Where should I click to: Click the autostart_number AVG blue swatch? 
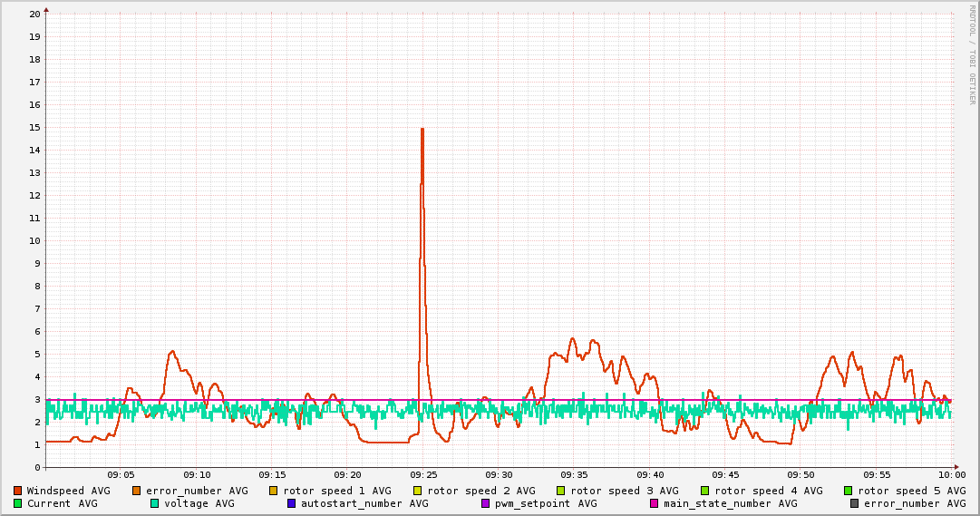click(x=291, y=503)
